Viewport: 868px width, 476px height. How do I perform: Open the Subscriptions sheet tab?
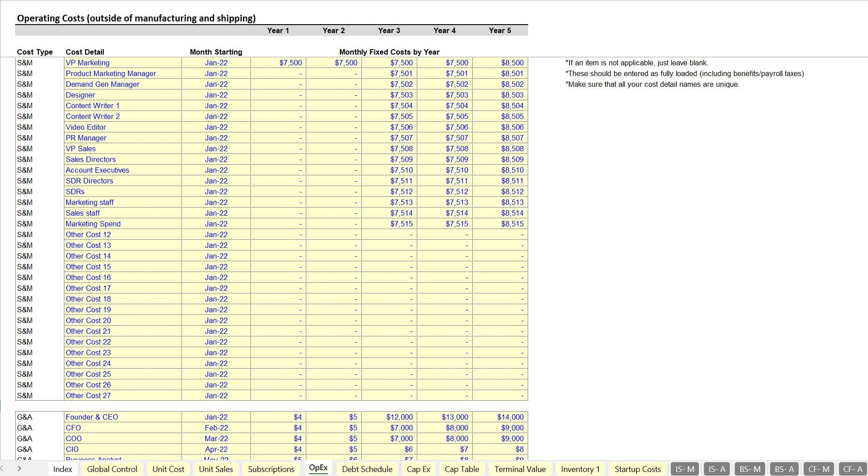[x=271, y=469]
